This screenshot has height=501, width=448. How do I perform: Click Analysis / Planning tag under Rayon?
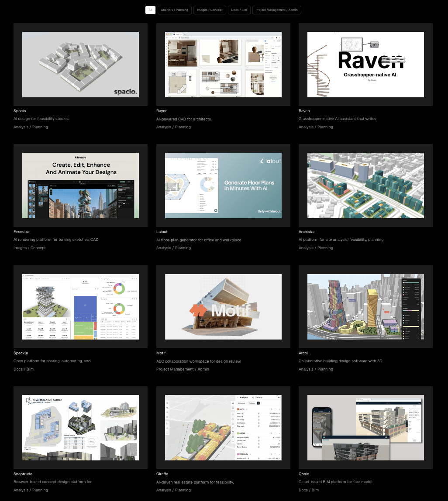[173, 127]
